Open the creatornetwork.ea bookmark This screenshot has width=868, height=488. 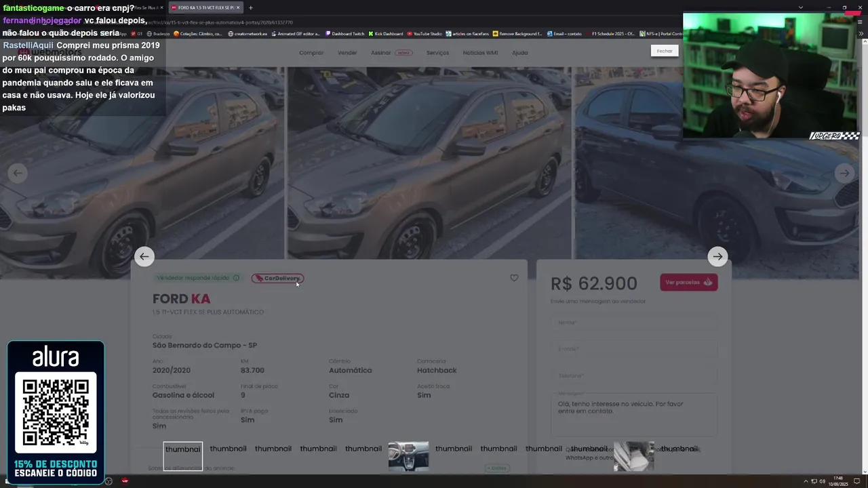coord(248,33)
